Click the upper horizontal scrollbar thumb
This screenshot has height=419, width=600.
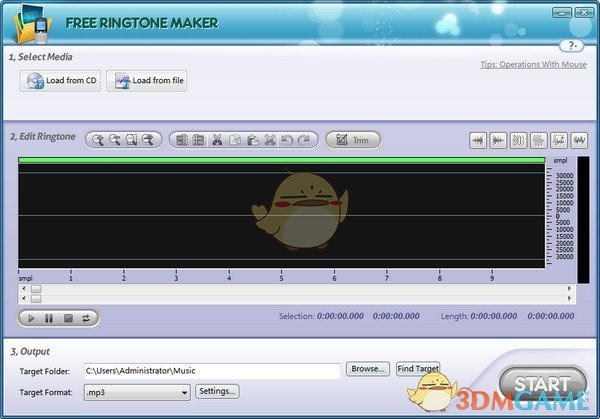point(36,289)
